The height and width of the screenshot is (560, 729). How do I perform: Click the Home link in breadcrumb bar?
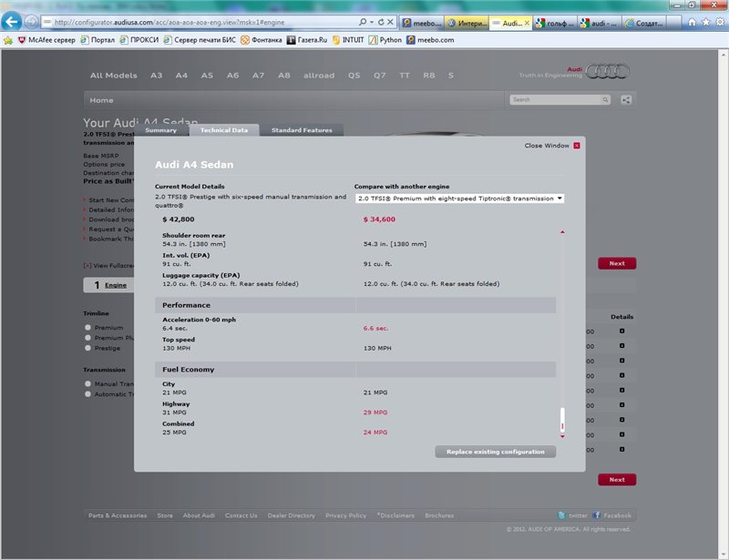101,100
